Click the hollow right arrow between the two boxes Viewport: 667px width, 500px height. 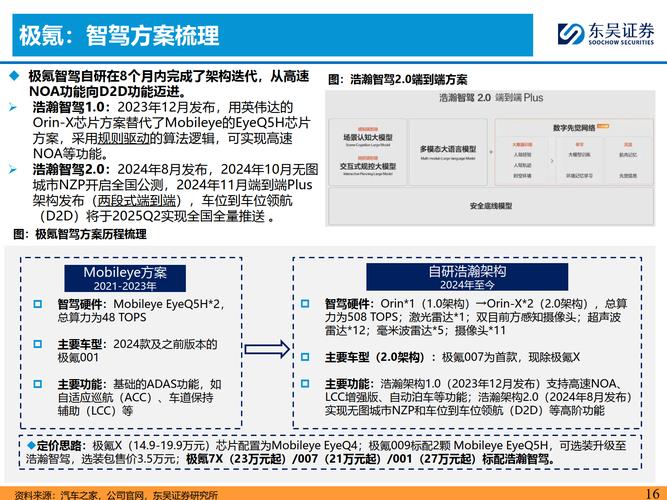[x=267, y=349]
